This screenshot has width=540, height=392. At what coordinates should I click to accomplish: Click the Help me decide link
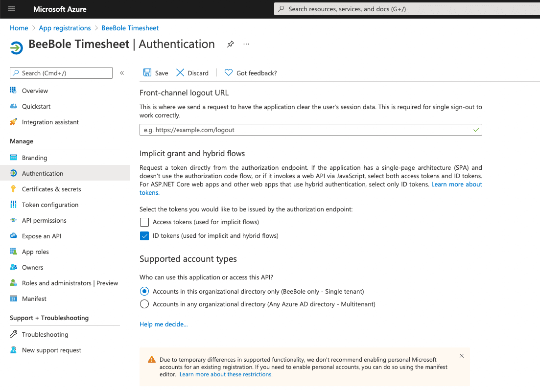pyautogui.click(x=164, y=324)
